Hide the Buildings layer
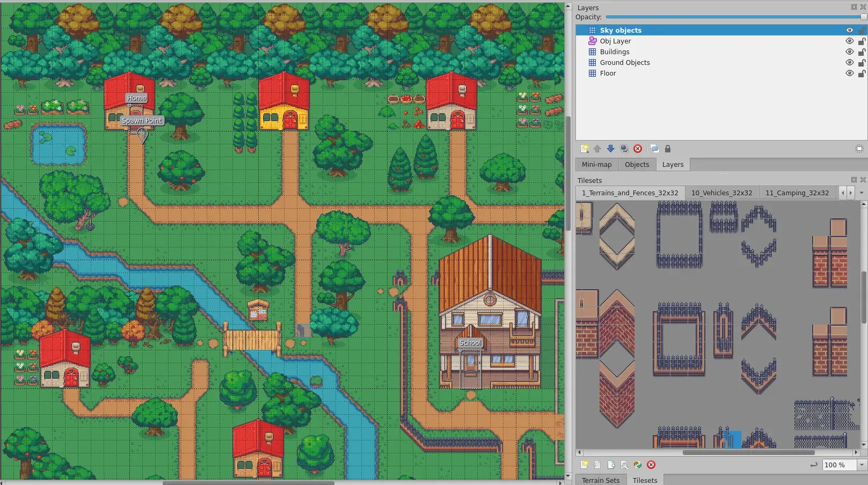Screen dimensions: 868x485 [849, 52]
